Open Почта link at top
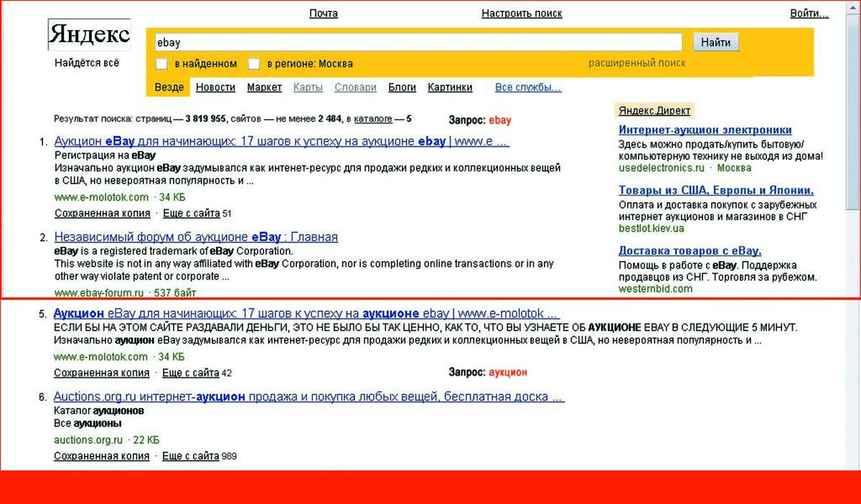The width and height of the screenshot is (861, 504). (324, 14)
